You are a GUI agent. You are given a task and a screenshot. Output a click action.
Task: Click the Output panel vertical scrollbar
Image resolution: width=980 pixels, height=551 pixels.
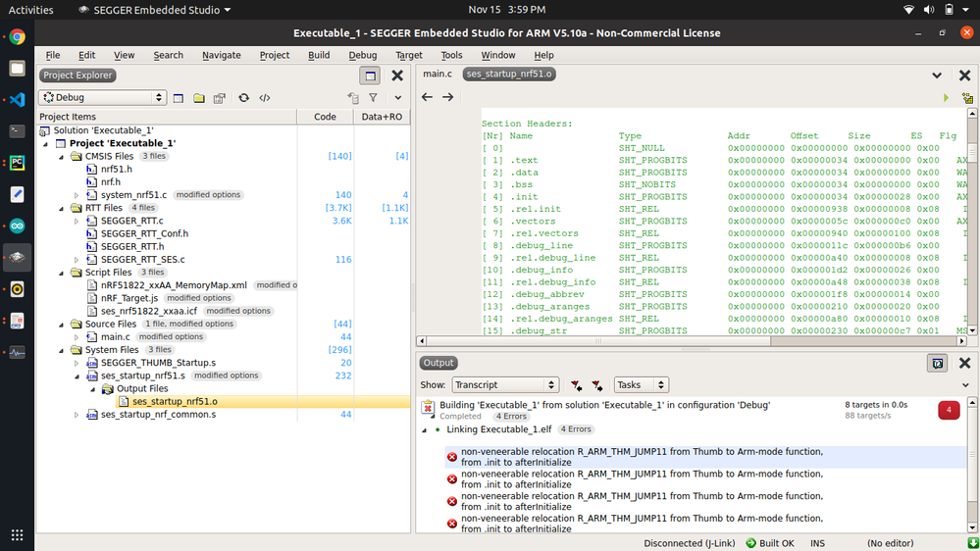(972, 465)
